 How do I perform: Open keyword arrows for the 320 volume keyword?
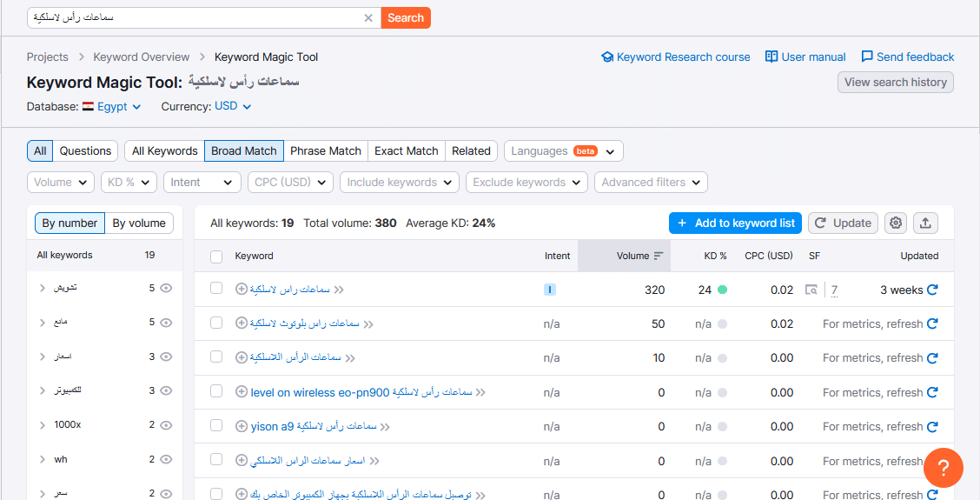pos(340,290)
